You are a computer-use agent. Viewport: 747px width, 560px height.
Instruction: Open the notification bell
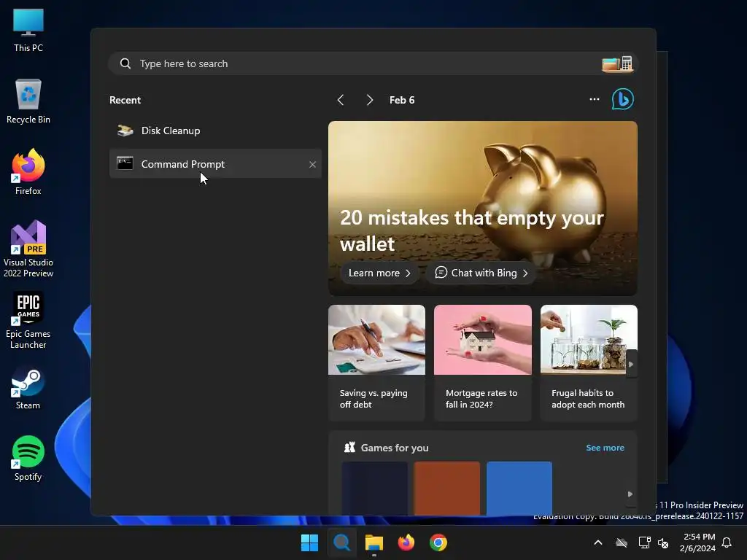coord(727,542)
